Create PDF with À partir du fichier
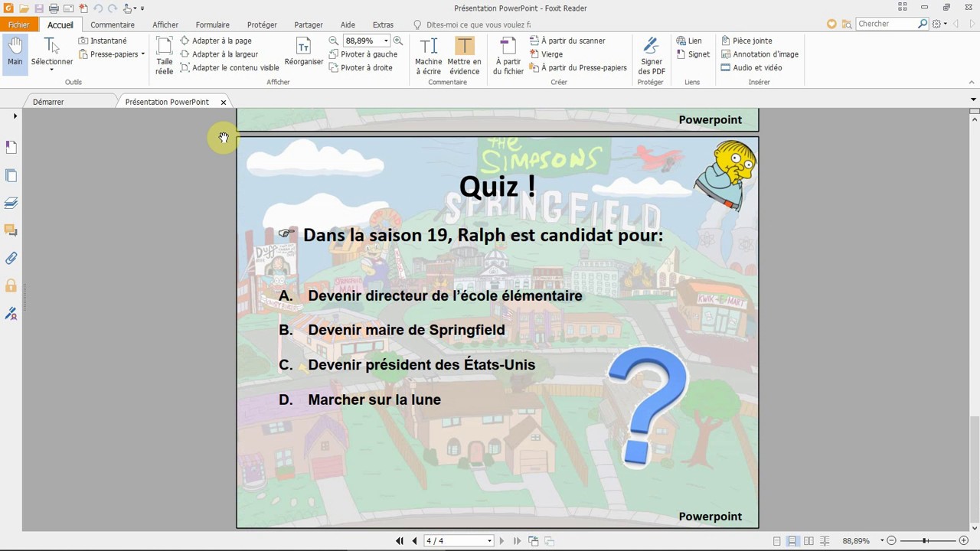 click(x=508, y=55)
